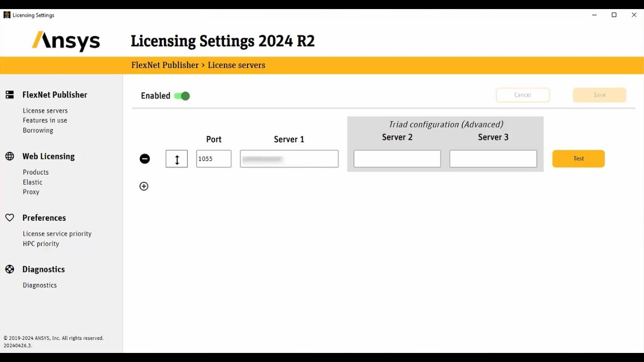644x362 pixels.
Task: Select FlexNet Publisher section heading
Action: click(55, 95)
